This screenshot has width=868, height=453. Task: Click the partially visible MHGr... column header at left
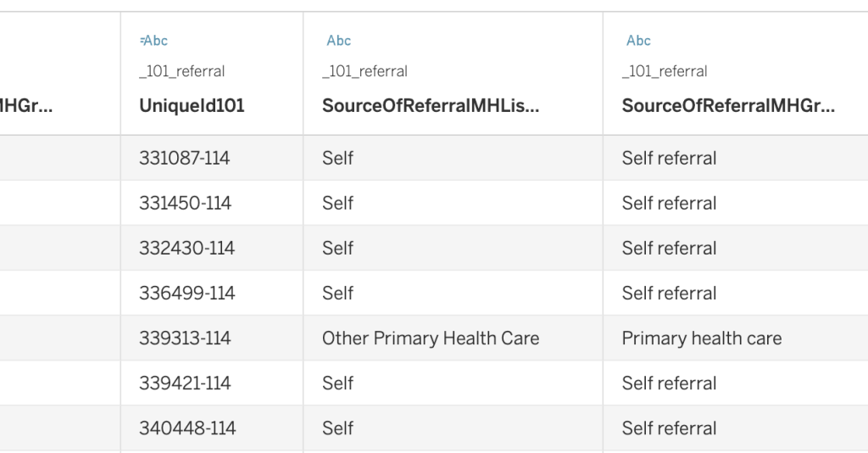[x=27, y=106]
